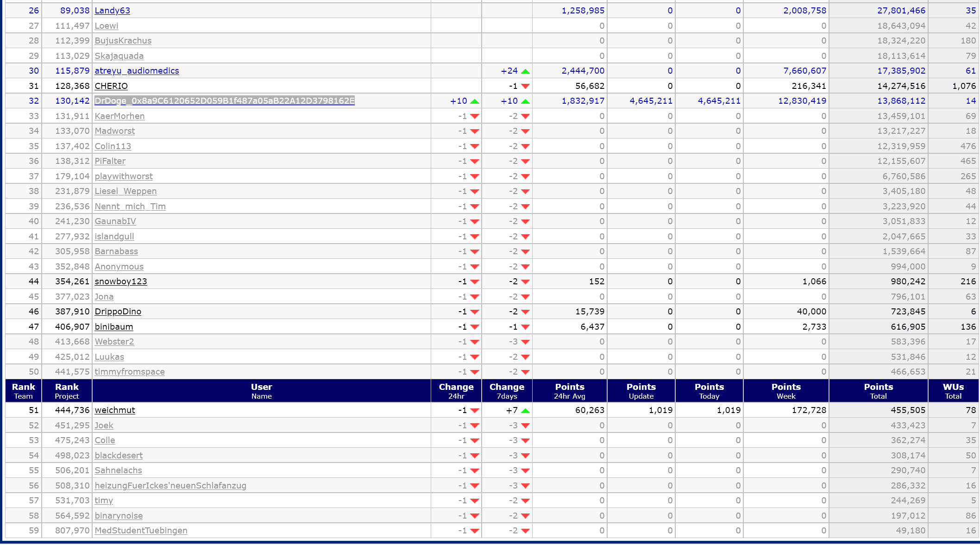Click red 24hr arrow in snowboy123 row
This screenshot has width=980, height=545.
(x=475, y=282)
